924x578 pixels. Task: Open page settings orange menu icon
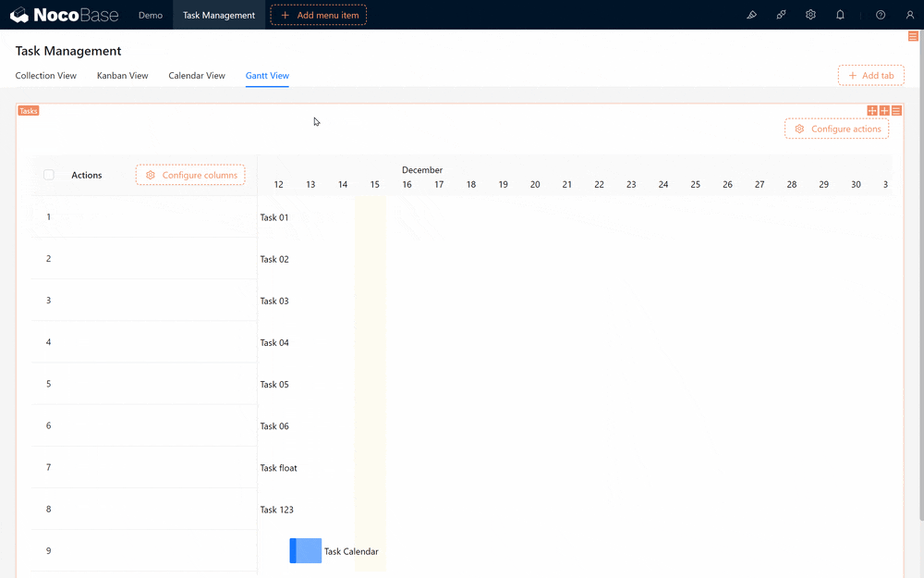click(913, 37)
